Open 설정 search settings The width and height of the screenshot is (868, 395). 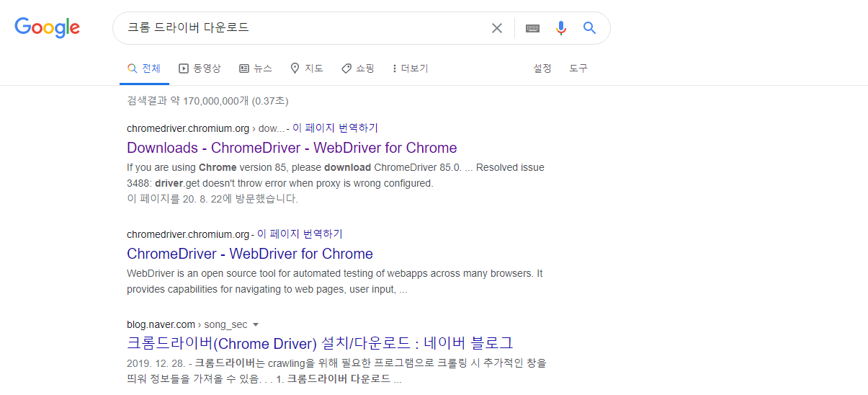pyautogui.click(x=542, y=68)
